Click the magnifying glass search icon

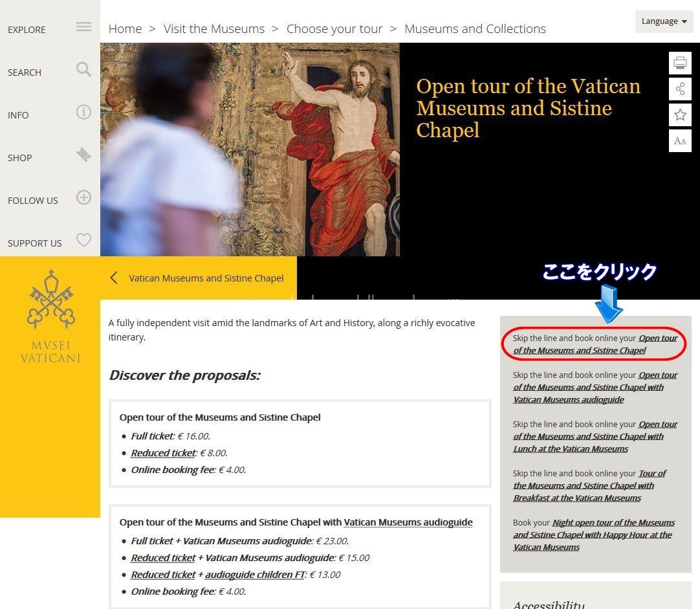(x=83, y=69)
